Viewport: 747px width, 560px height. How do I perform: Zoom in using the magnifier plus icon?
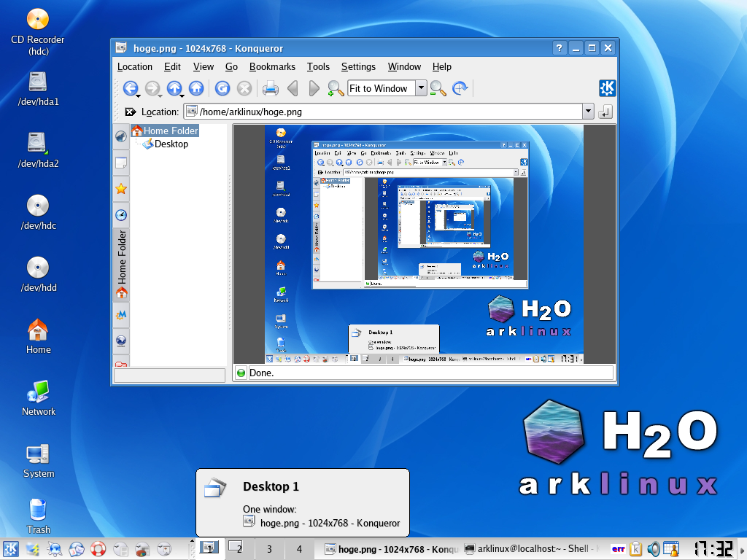[x=336, y=88]
